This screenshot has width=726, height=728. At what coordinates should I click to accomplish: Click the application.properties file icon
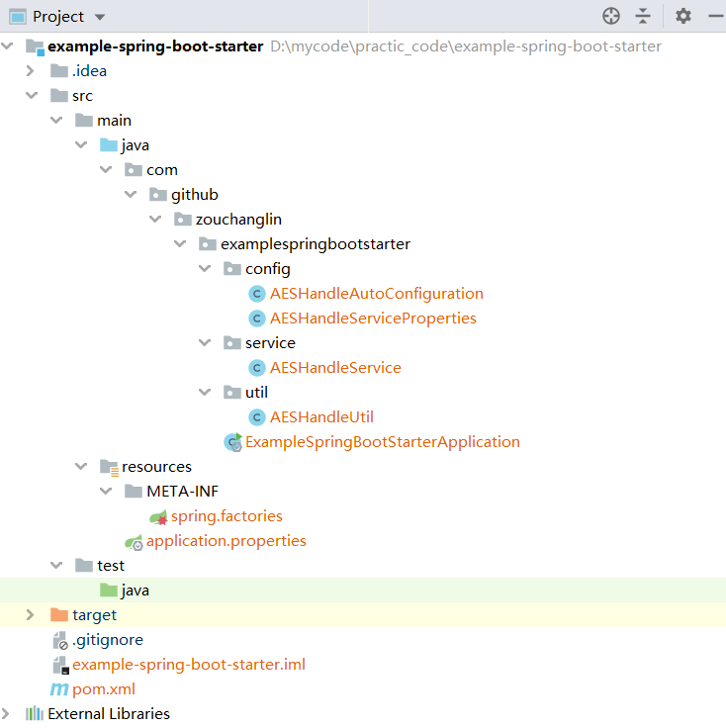pos(134,541)
